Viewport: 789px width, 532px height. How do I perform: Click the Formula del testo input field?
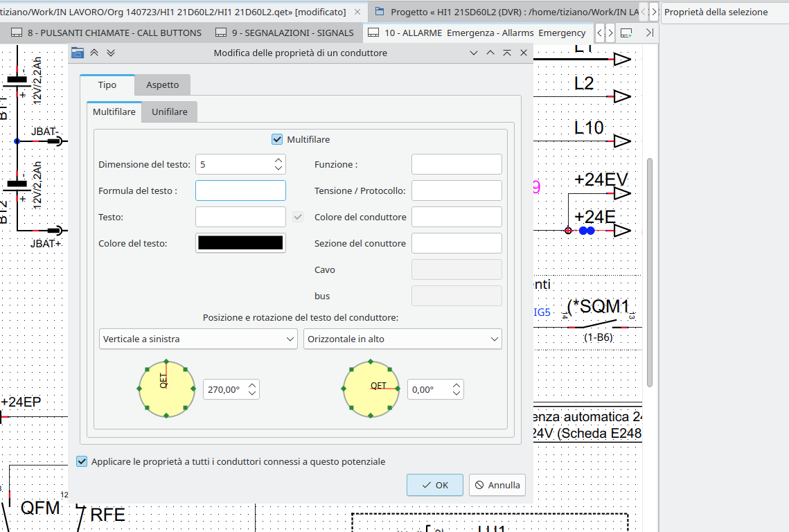tap(240, 190)
